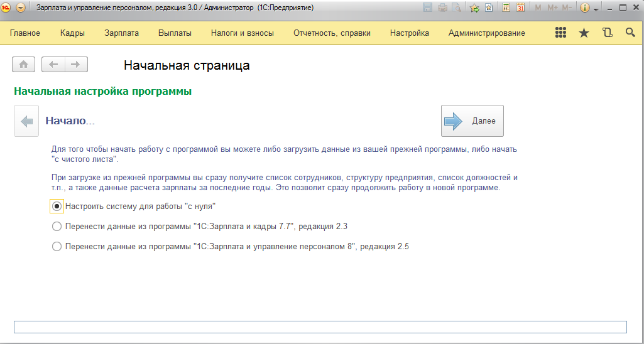
Task: Click the wizard back arrow beside Начало
Action: pyautogui.click(x=26, y=121)
